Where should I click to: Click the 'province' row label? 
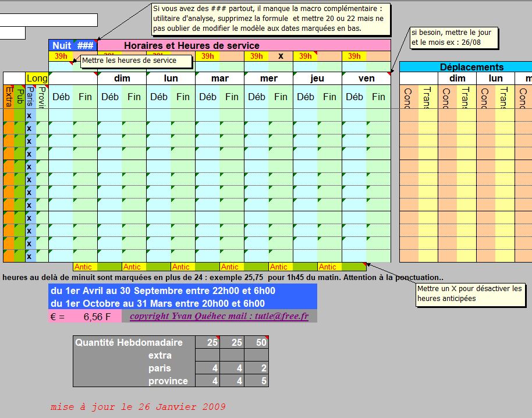point(168,381)
